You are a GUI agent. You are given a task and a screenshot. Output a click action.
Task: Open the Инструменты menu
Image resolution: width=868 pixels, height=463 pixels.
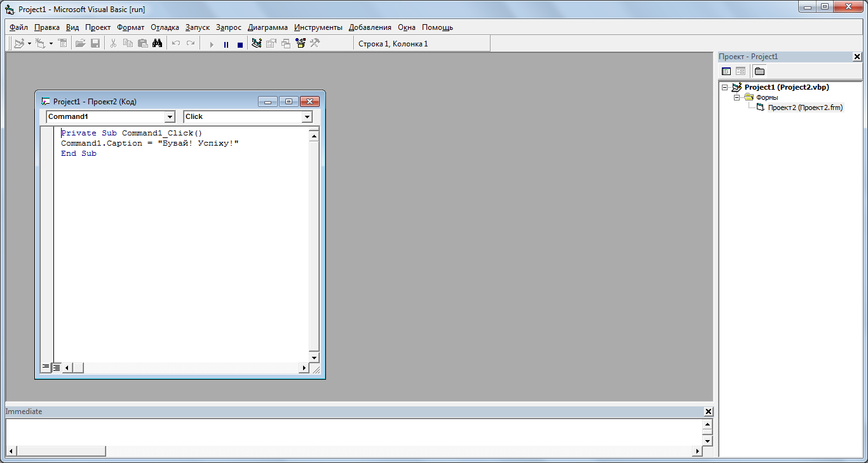coord(318,27)
